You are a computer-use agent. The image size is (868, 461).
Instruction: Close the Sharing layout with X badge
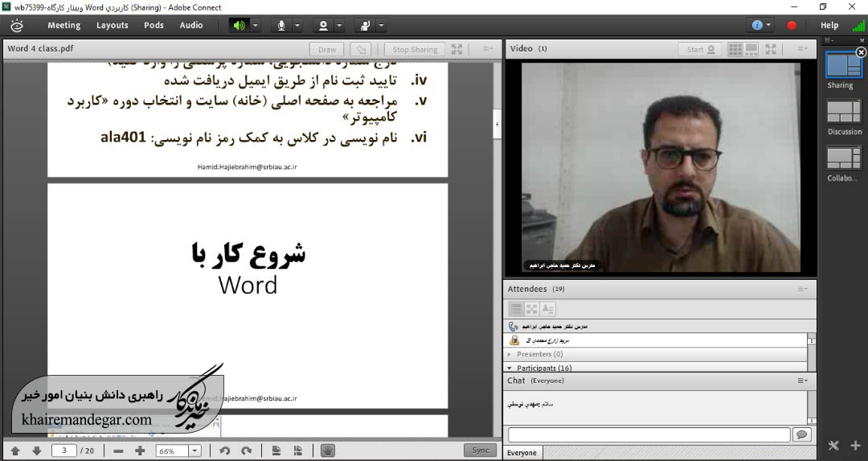(861, 52)
